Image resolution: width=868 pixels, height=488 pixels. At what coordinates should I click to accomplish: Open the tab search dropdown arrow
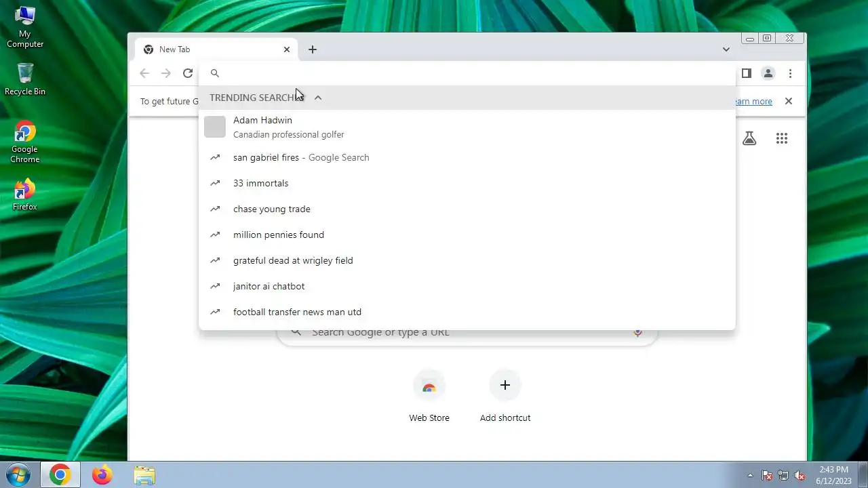726,49
